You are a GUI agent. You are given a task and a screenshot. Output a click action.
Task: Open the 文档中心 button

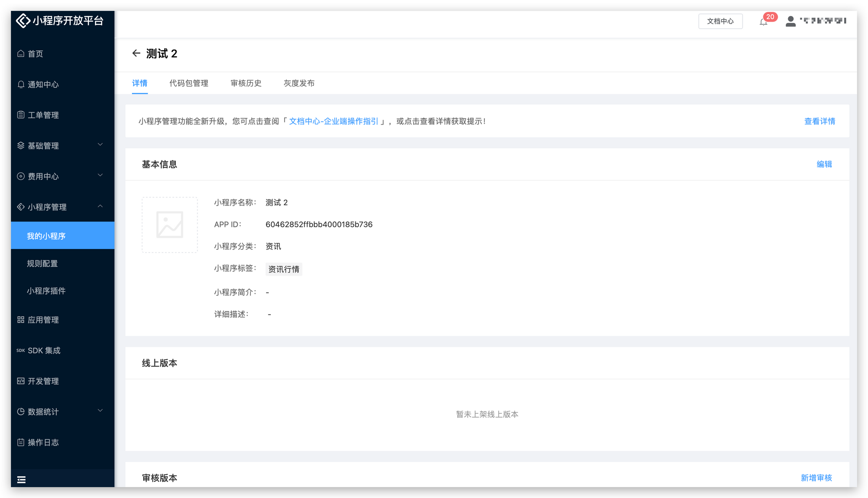(x=720, y=21)
